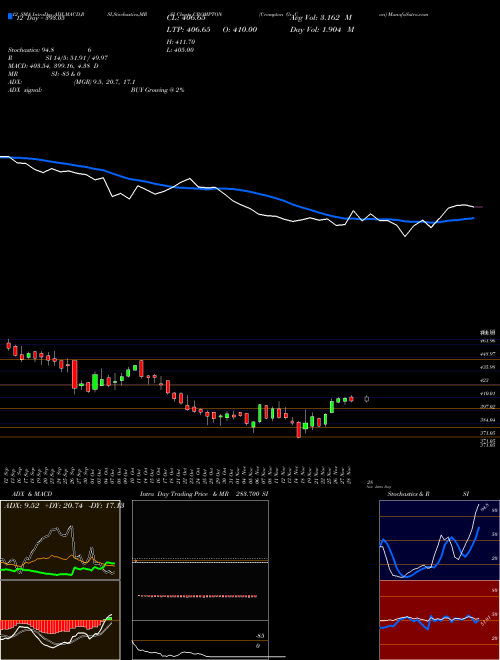This screenshot has height=660, width=500.
Task: Select the 'Stochastics & R' panel title
Action: point(409,494)
